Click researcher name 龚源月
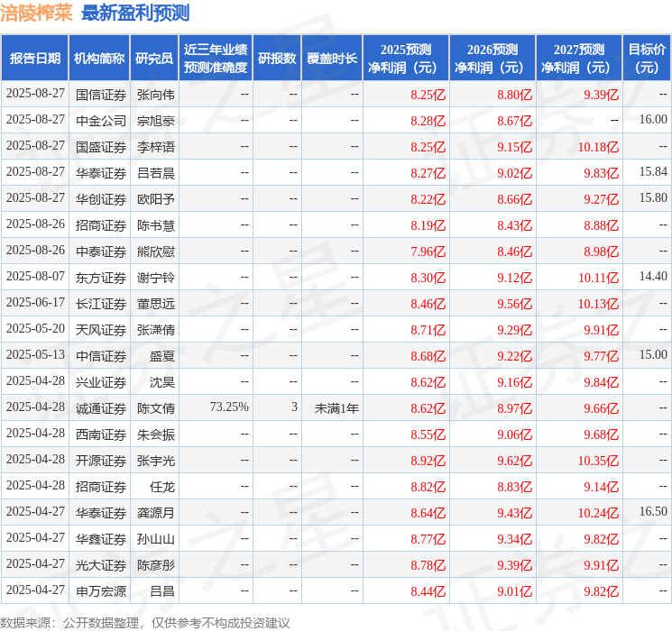 tap(155, 513)
